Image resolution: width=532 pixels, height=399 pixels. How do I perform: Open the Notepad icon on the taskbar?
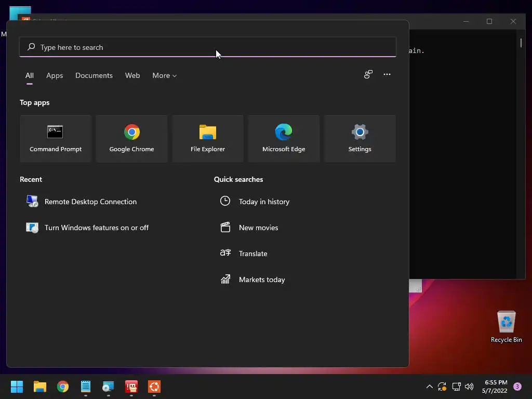pos(86,387)
